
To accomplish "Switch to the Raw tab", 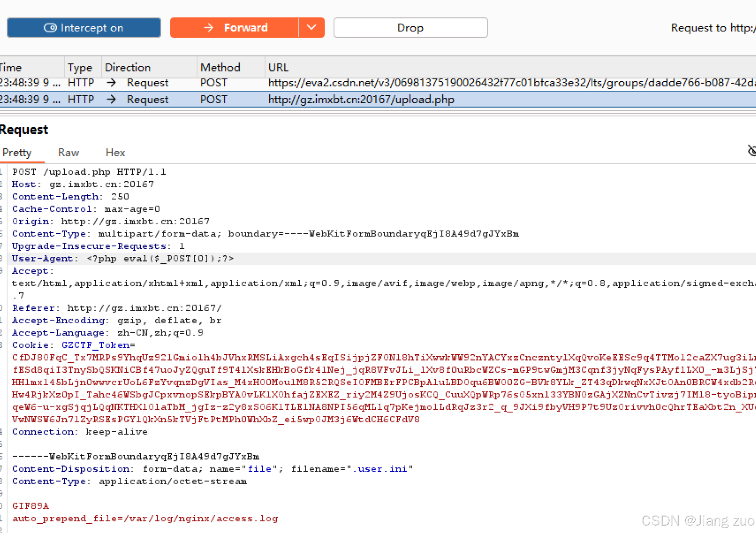I will click(68, 152).
